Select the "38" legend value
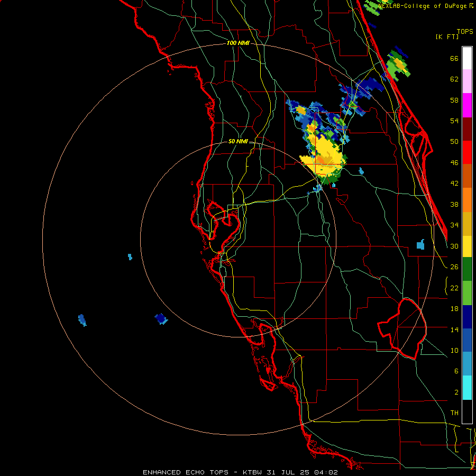Viewport: 476px width, 476px height. coord(454,204)
